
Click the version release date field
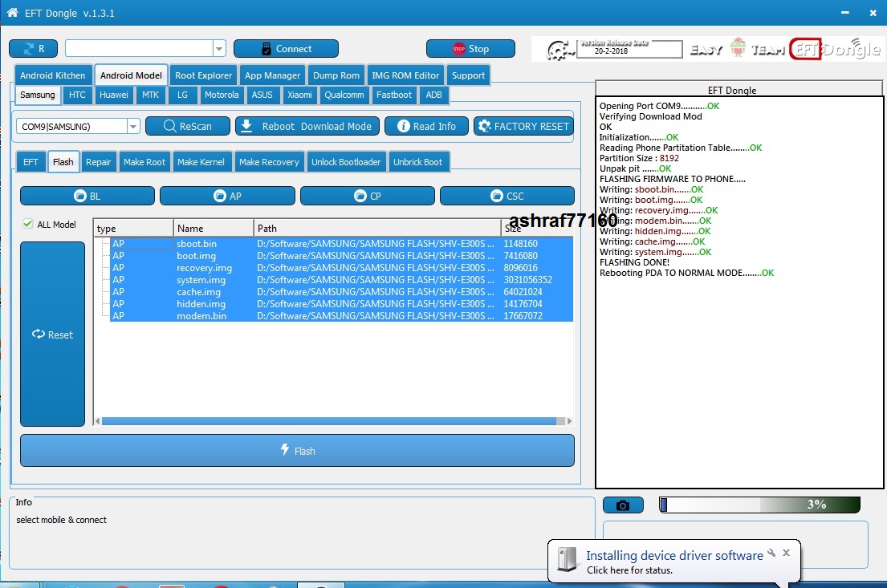[629, 49]
